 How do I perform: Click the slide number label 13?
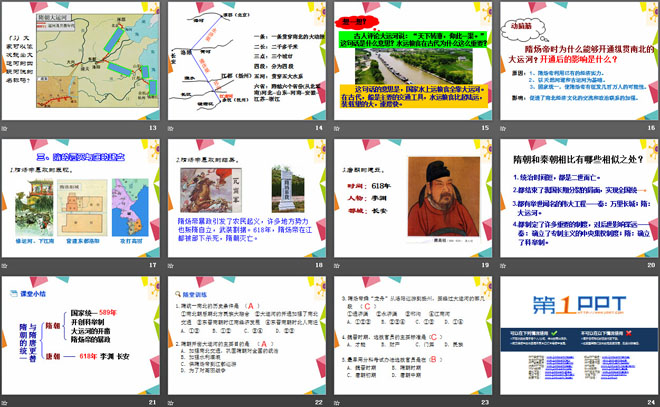(x=153, y=128)
